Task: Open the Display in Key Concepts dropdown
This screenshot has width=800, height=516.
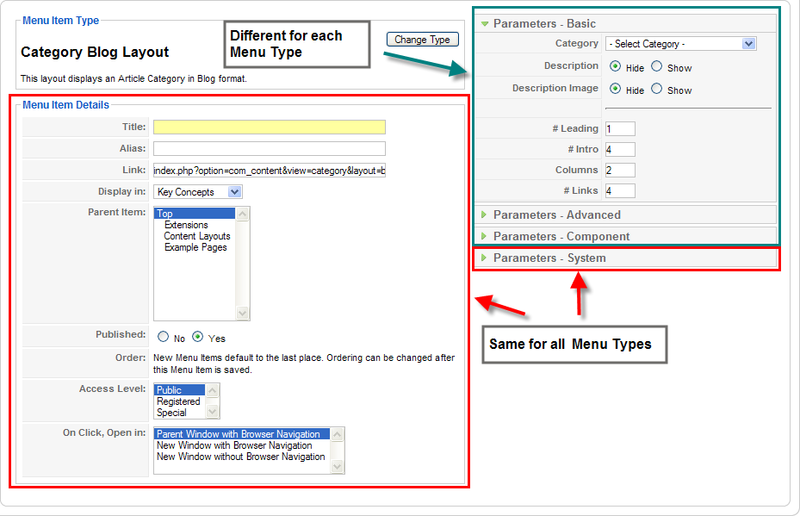Action: pyautogui.click(x=198, y=191)
